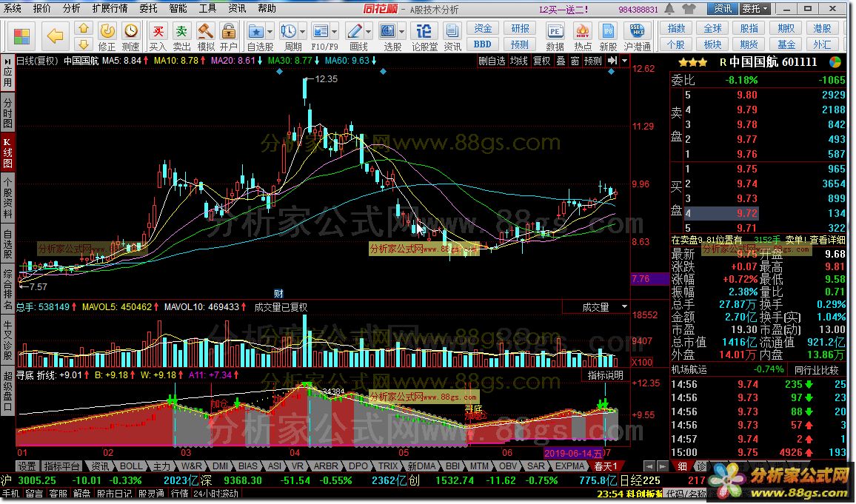Click the BBD button

pyautogui.click(x=483, y=44)
